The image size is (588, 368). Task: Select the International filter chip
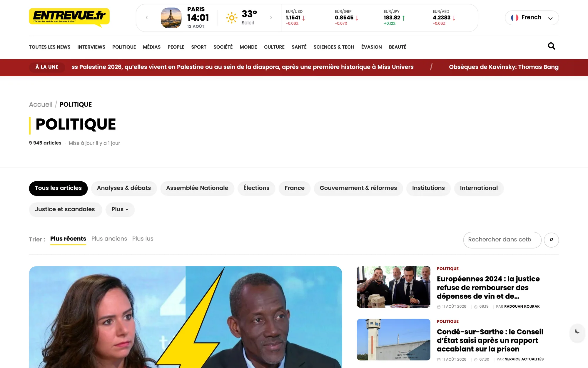[x=479, y=188]
